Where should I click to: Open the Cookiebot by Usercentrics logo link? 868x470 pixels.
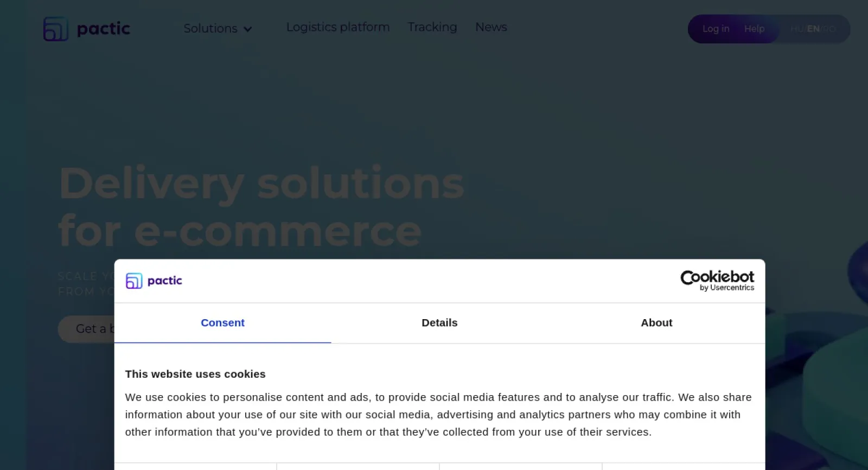pos(717,281)
